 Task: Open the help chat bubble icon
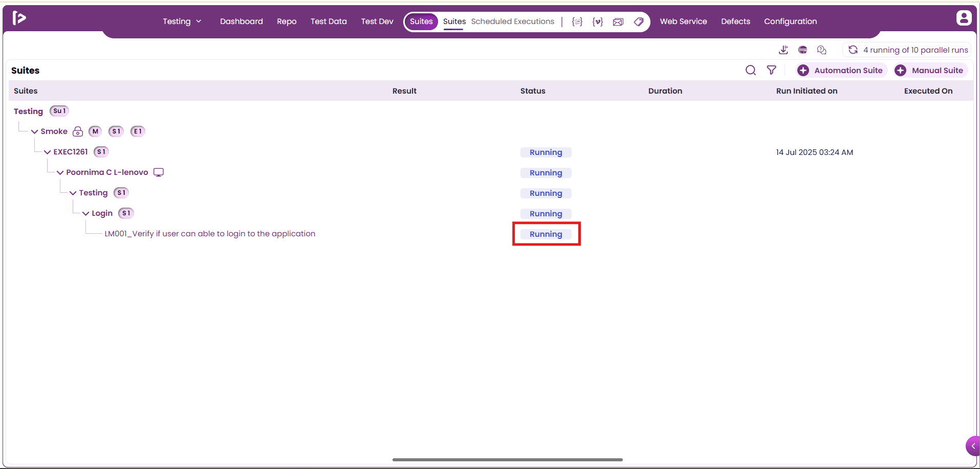(822, 50)
